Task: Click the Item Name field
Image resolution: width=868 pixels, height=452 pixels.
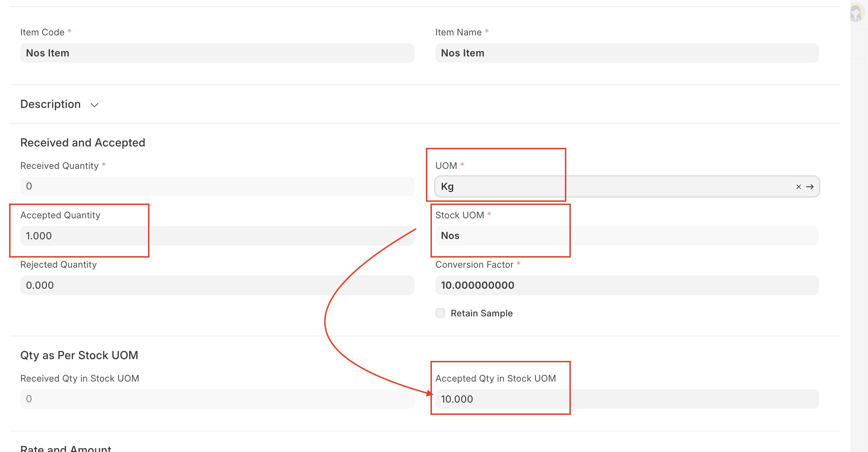Action: click(626, 53)
